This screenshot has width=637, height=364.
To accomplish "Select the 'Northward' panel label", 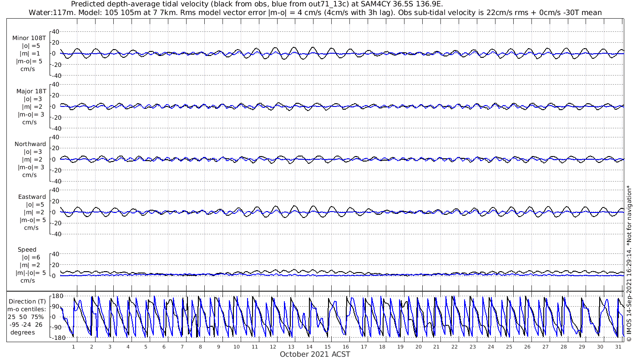I will click(30, 144).
